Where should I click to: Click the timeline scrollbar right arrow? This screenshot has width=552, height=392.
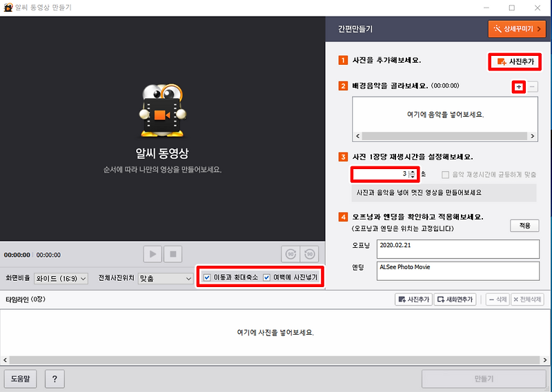pos(545,360)
